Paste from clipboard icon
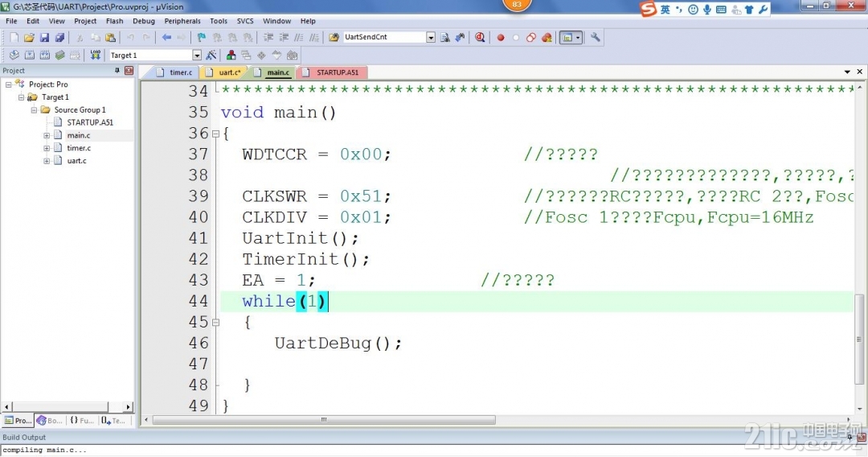The image size is (868, 457). pos(111,38)
